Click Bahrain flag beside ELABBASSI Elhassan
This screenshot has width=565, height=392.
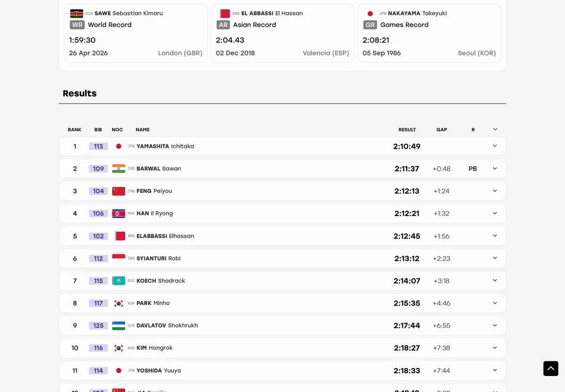coord(120,236)
